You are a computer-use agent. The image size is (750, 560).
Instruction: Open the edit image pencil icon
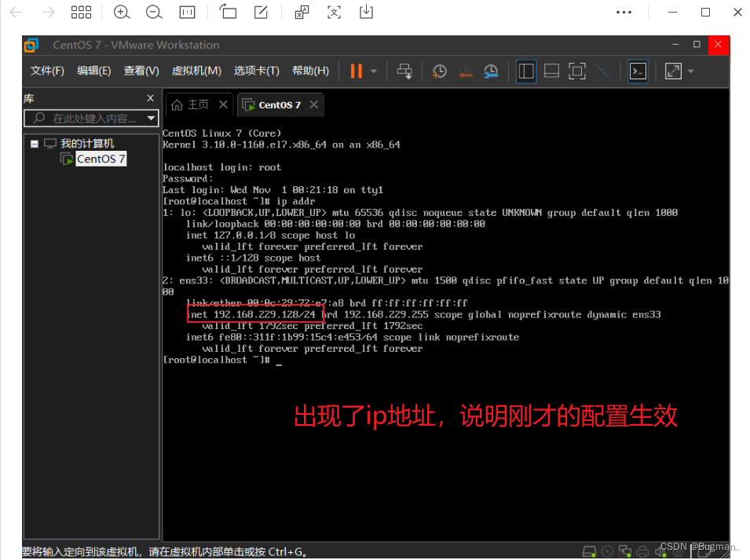pos(261,12)
